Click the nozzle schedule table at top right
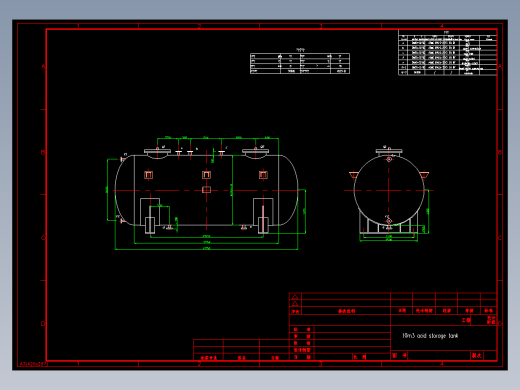520x390 pixels. 448,53
